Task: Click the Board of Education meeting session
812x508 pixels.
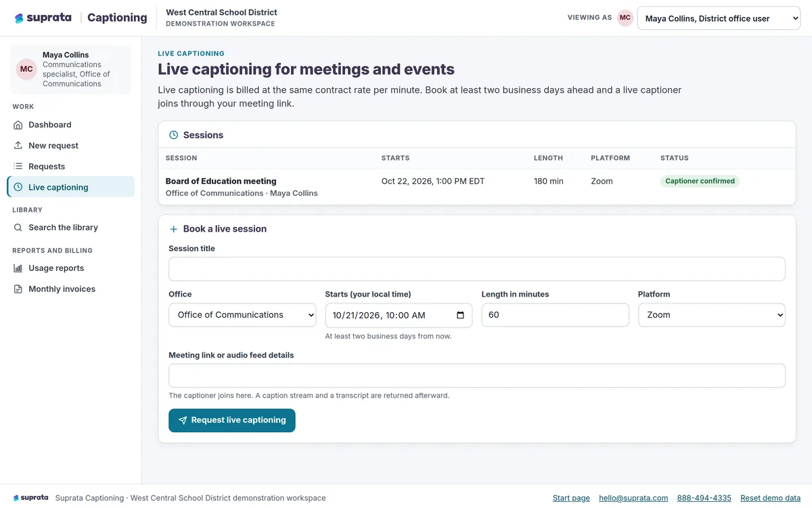Action: [x=221, y=181]
